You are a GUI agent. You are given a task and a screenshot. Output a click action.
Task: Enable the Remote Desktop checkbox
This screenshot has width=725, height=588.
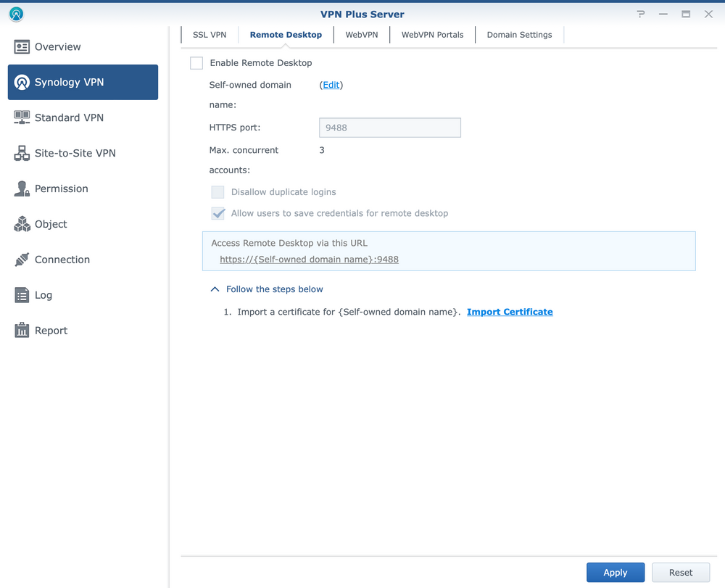pos(196,63)
